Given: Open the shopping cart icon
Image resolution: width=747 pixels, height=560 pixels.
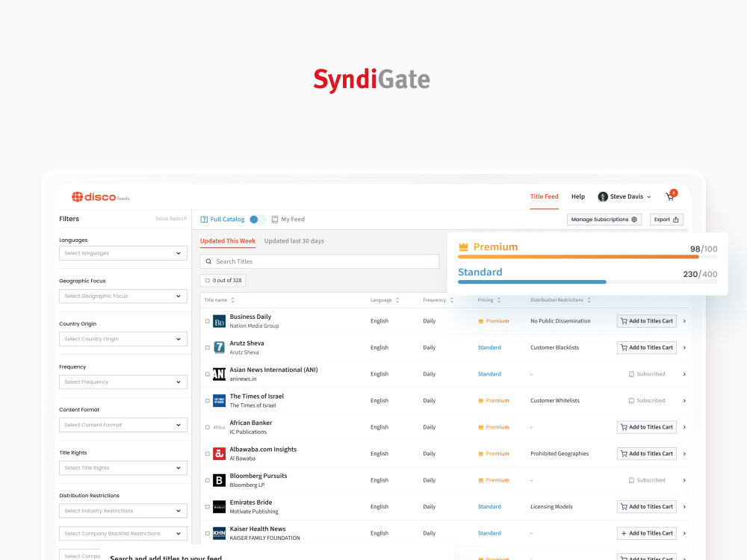Looking at the screenshot, I should pos(670,196).
